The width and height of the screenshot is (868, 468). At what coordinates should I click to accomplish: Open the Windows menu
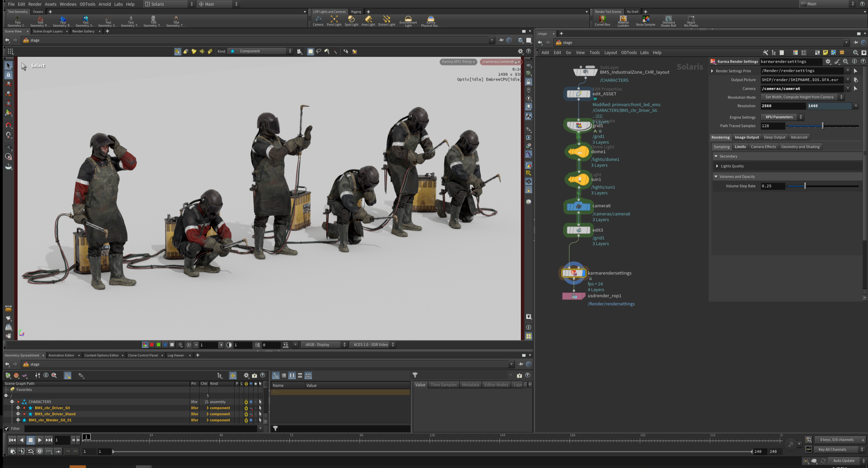(x=68, y=4)
